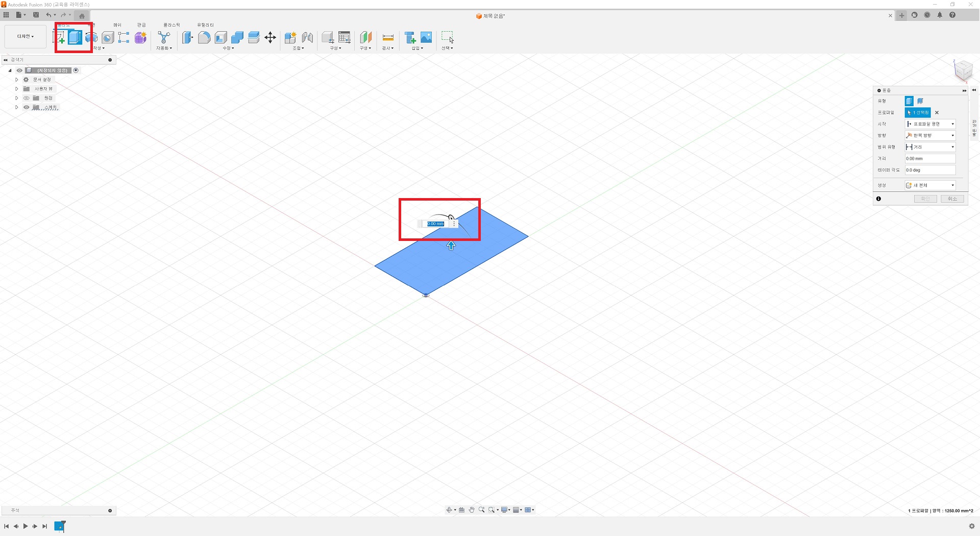The image size is (980, 536).
Task: Open the Modify menu dropdown
Action: coord(228,48)
